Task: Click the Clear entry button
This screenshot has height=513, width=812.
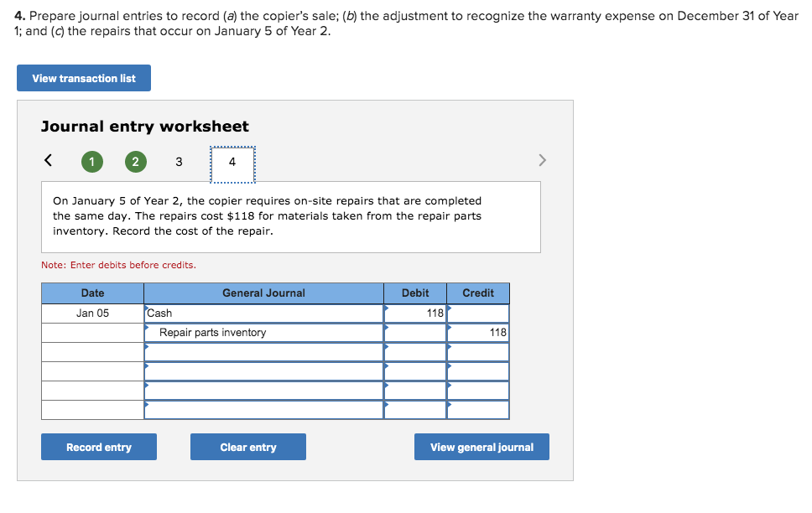Action: coord(247,446)
